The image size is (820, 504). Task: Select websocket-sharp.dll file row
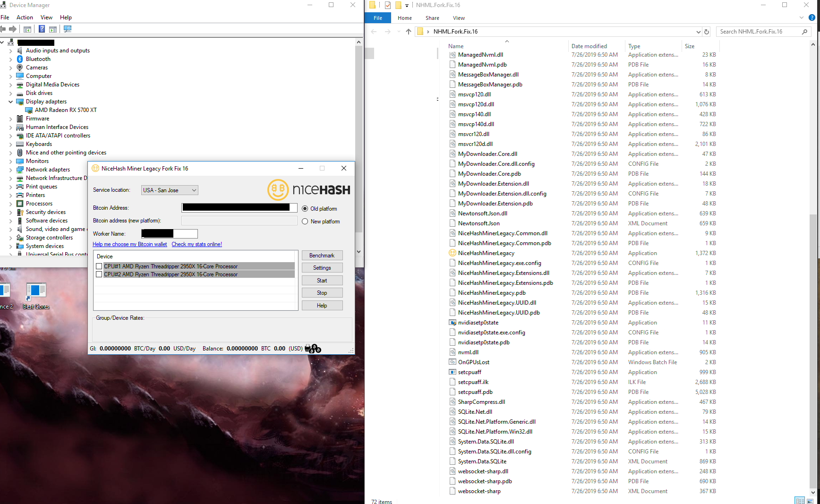point(583,471)
